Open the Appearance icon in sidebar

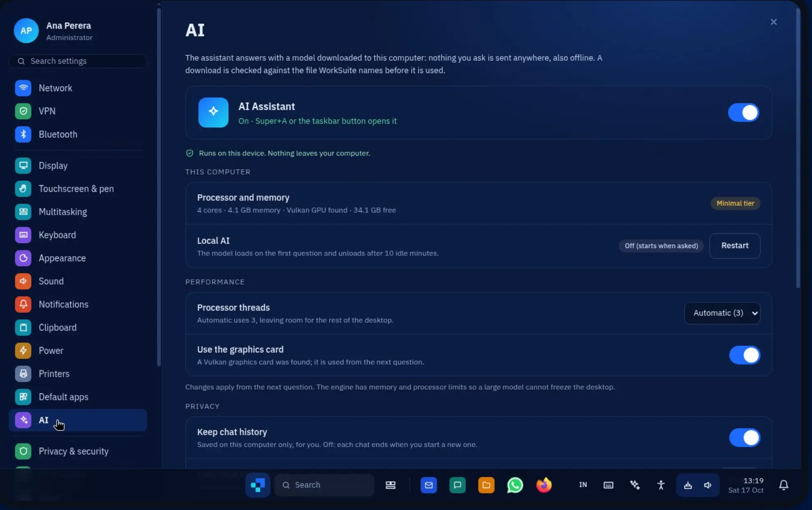(23, 258)
